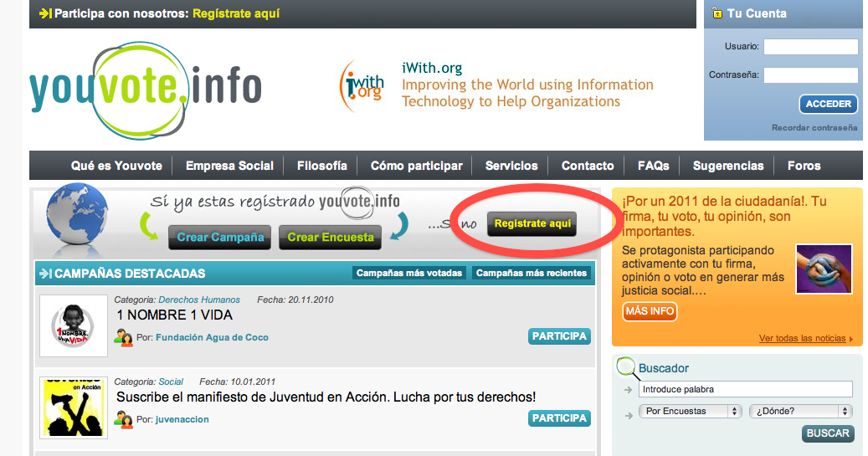Go to Servicios page
The width and height of the screenshot is (868, 456).
point(511,166)
